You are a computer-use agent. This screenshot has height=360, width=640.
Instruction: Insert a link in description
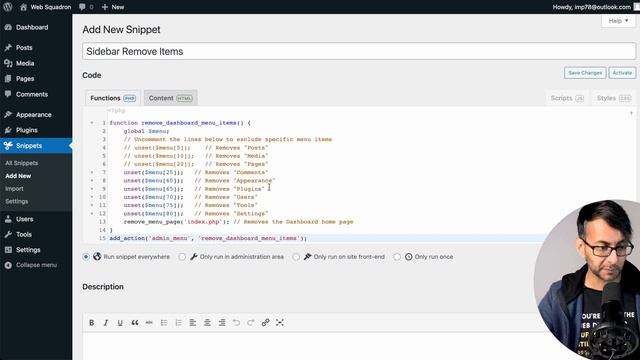tap(265, 322)
